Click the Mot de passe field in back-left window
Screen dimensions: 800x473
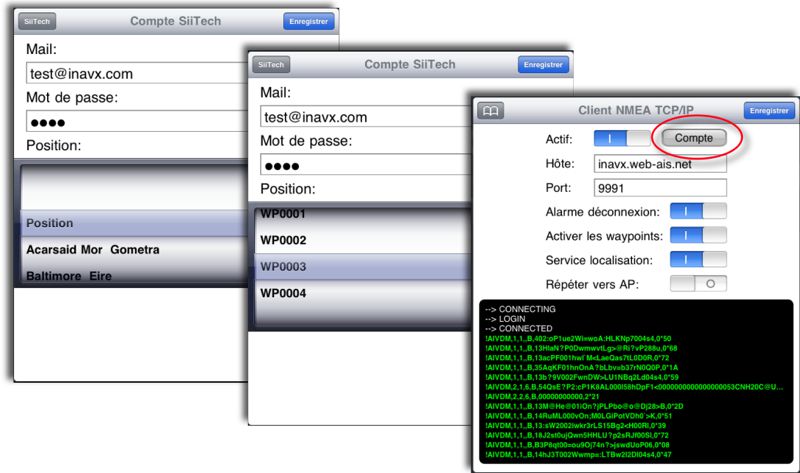(x=137, y=122)
